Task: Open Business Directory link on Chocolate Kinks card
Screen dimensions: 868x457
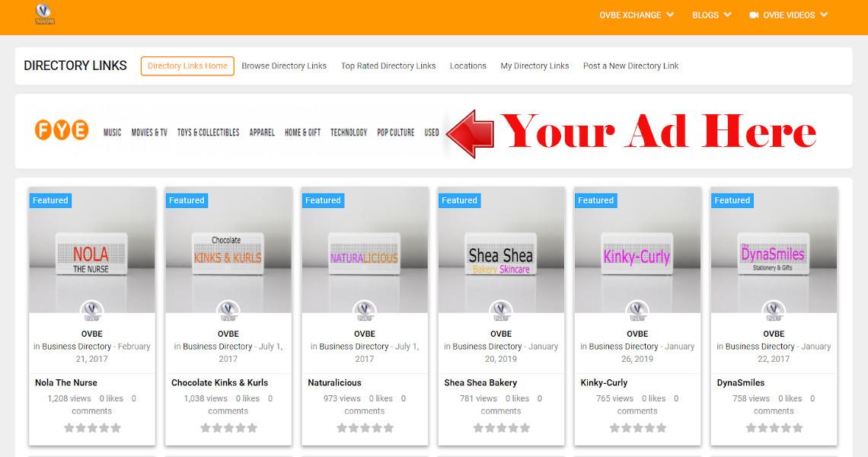Action: [217, 347]
